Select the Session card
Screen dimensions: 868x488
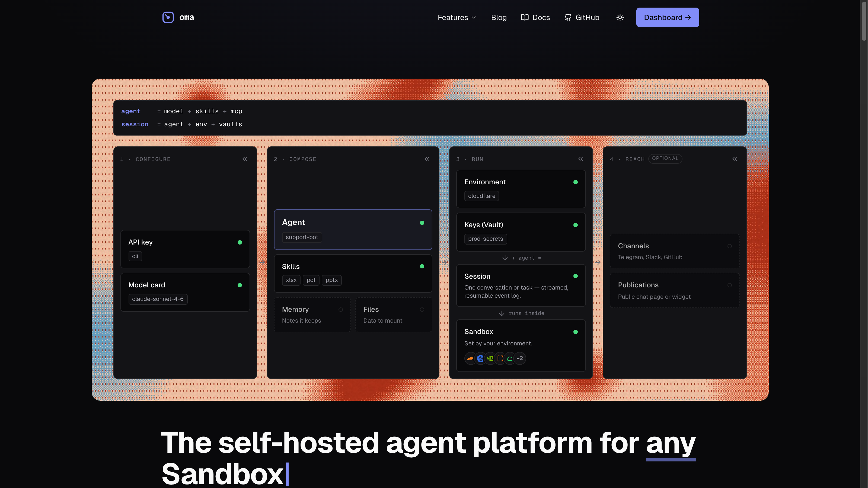[521, 285]
